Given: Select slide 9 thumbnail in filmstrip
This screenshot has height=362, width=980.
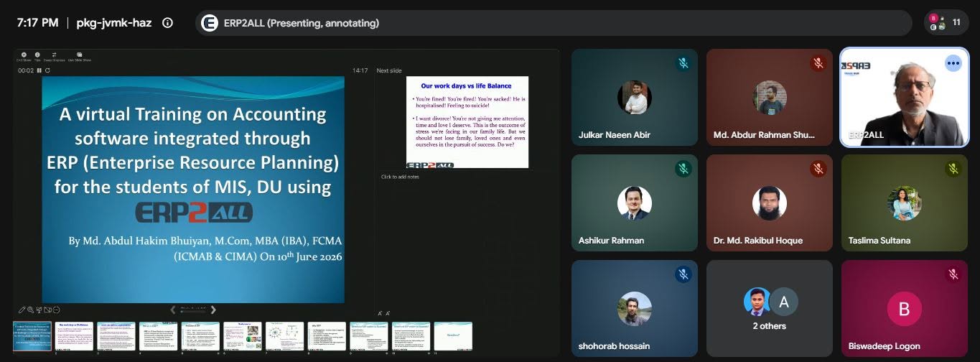Looking at the screenshot, I should 369,336.
